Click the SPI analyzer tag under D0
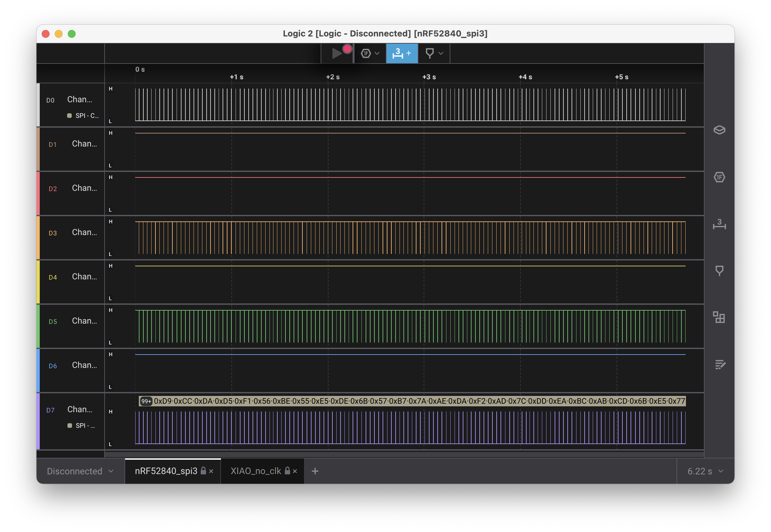Screen dimensions: 771x532 pyautogui.click(x=83, y=116)
